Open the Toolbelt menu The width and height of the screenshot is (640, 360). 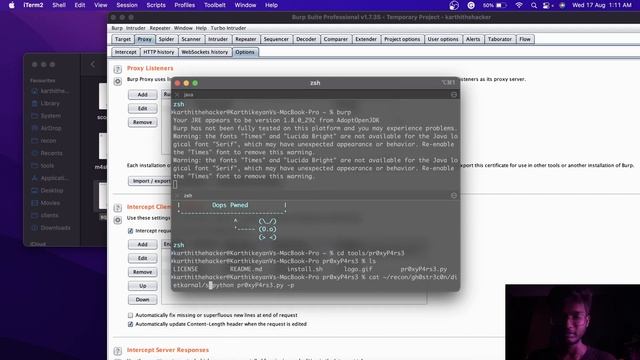pyautogui.click(x=215, y=5)
